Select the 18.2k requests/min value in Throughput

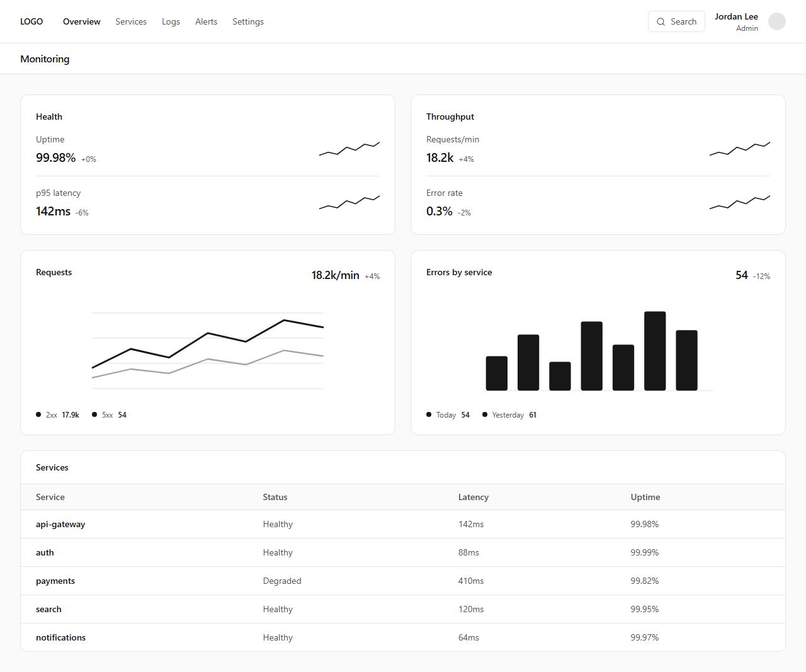tap(440, 157)
